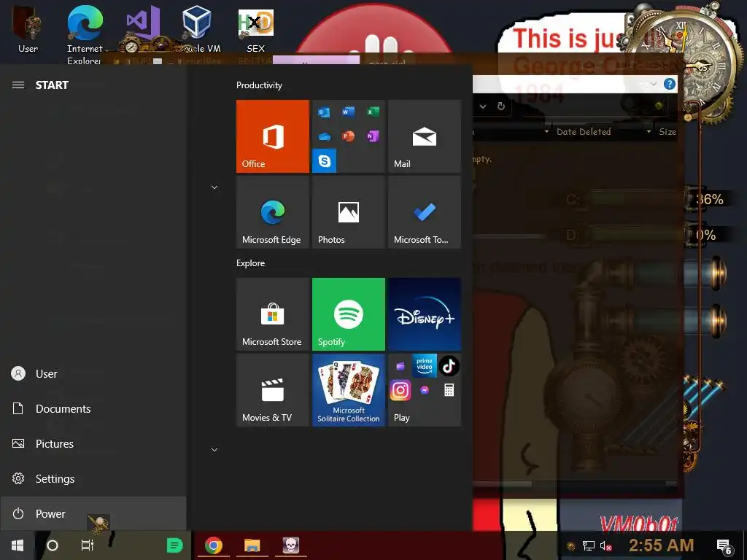Open Movies & TV tile
747x560 pixels.
tap(273, 390)
